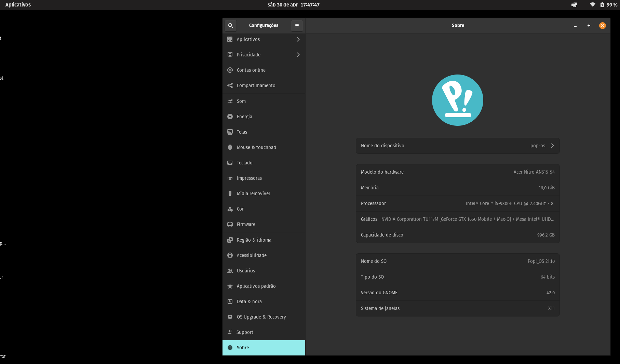Open the Compartilhamento settings panel
Viewport: 620px width, 364px height.
tap(264, 85)
